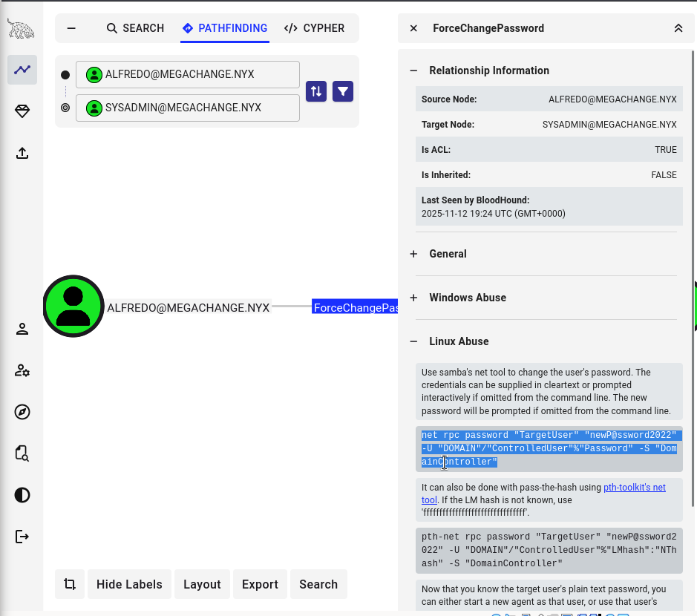Click the ForceChangePassword edge label
697x616 pixels.
click(355, 307)
